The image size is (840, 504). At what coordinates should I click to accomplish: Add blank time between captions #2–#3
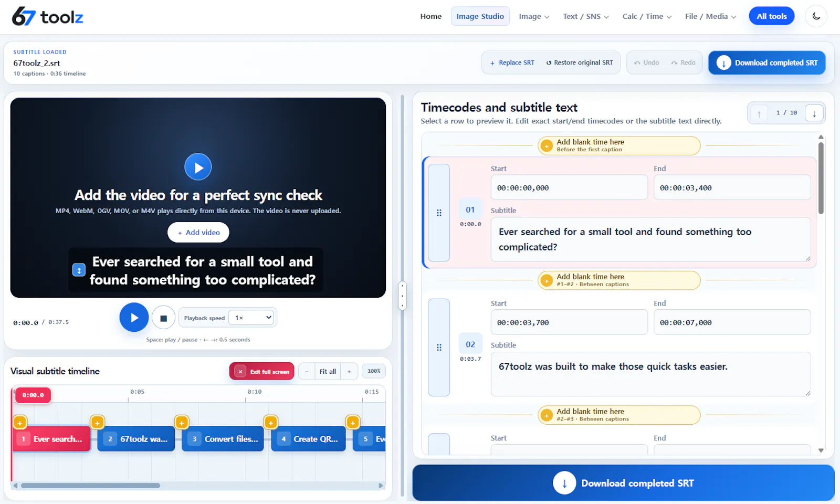[619, 415]
